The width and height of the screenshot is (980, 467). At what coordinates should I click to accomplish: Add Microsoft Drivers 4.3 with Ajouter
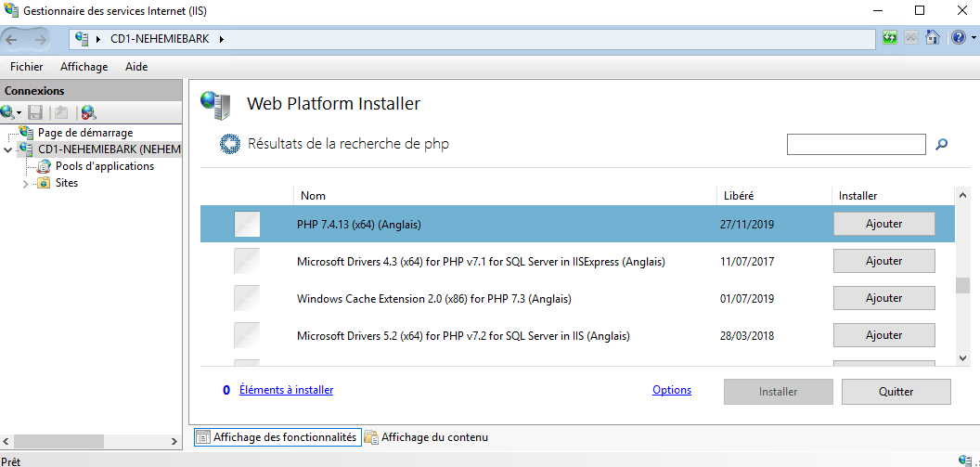pos(883,261)
